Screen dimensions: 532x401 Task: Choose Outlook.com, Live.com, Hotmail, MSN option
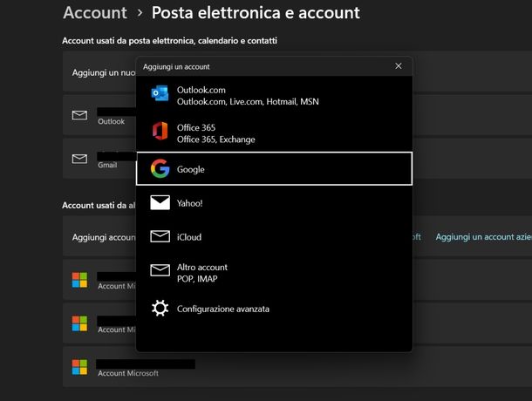coord(274,96)
